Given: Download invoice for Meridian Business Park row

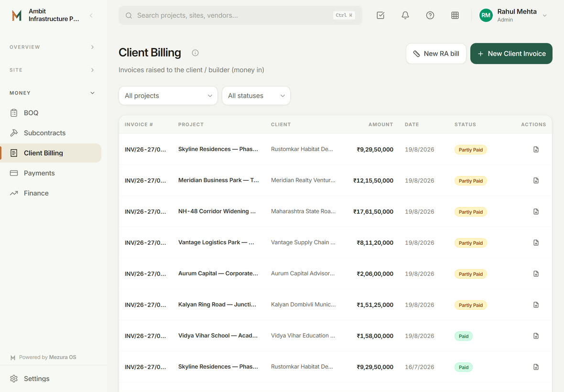Looking at the screenshot, I should click(536, 180).
